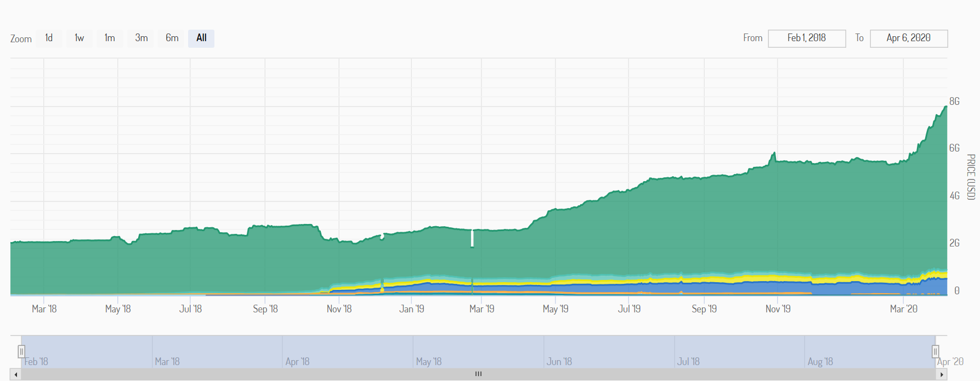Click the white gap in the green area
This screenshot has height=381, width=980.
click(472, 238)
